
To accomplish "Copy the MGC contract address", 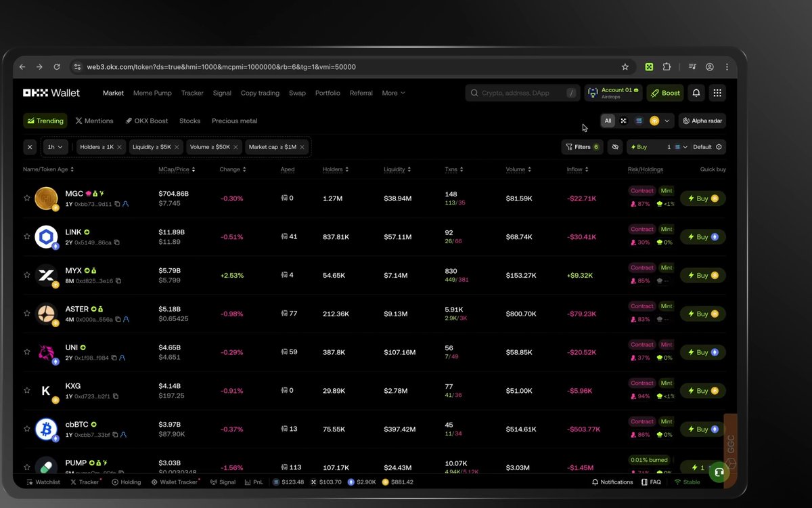I will 117,204.
